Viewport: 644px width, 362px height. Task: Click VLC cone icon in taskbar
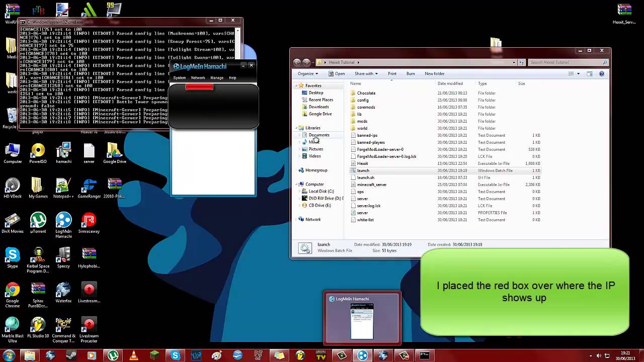(134, 355)
